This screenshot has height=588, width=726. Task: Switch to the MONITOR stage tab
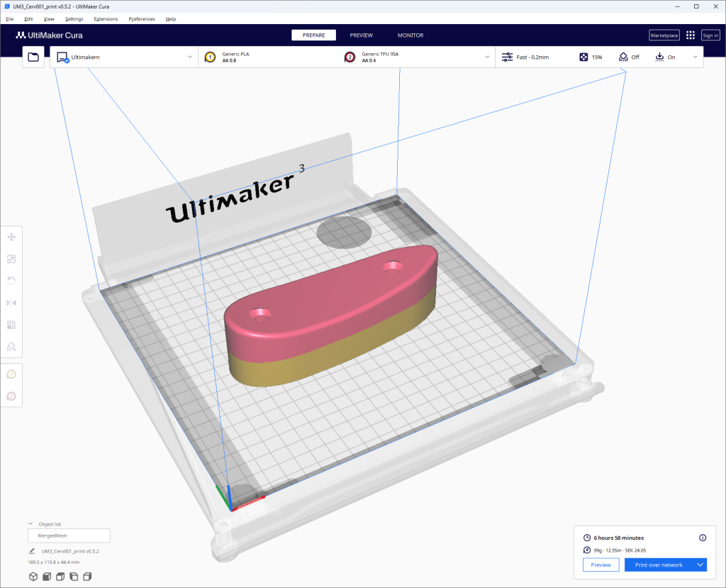(411, 35)
